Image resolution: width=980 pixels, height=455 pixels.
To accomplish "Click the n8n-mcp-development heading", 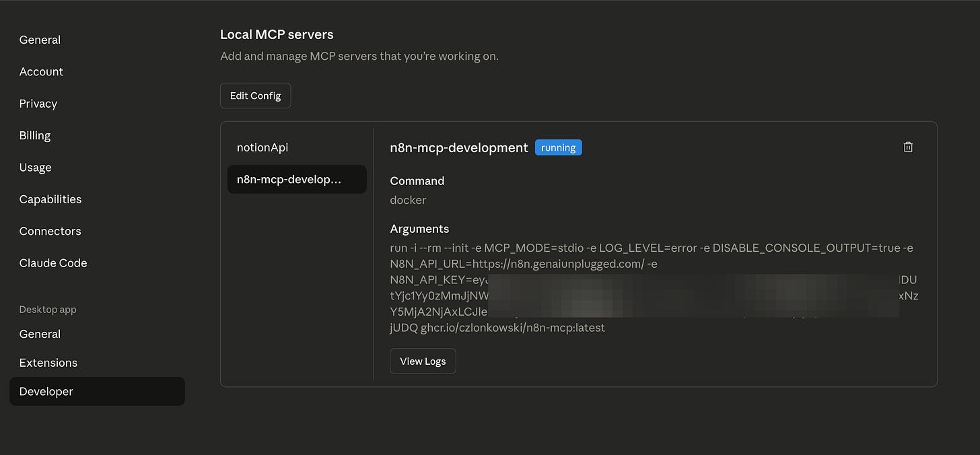I will click(x=459, y=147).
